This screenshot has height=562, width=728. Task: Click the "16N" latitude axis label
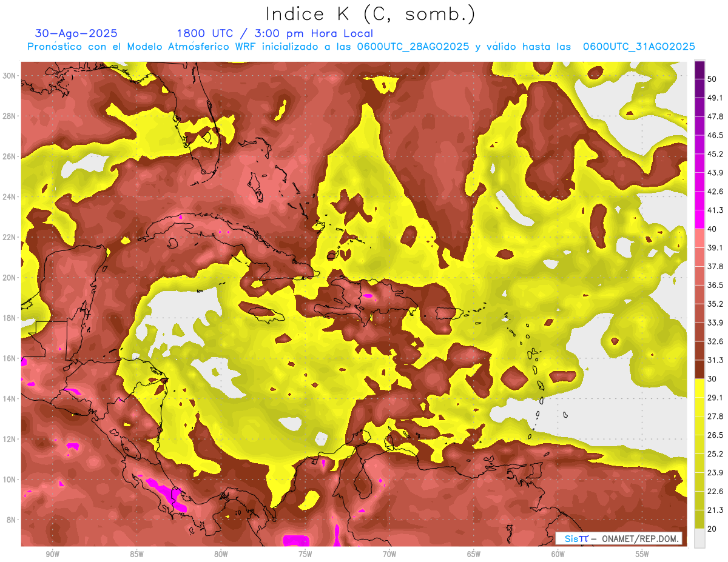(9, 358)
